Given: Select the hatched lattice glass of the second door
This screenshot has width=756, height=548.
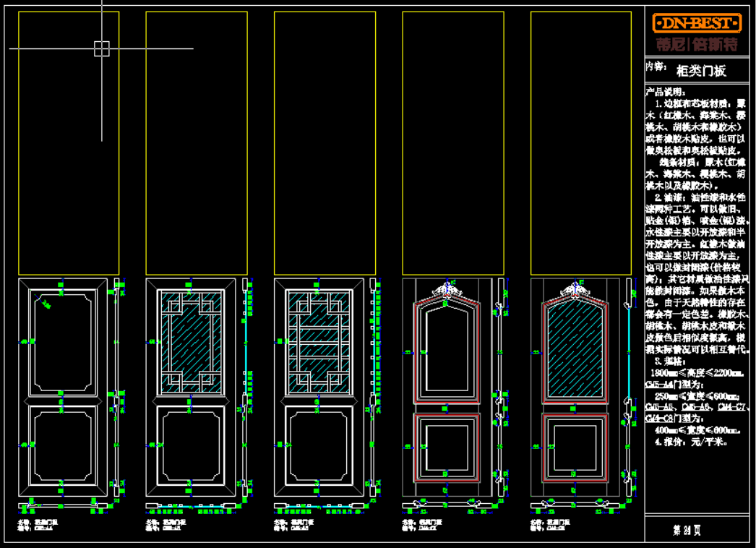Looking at the screenshot, I should pyautogui.click(x=191, y=341).
